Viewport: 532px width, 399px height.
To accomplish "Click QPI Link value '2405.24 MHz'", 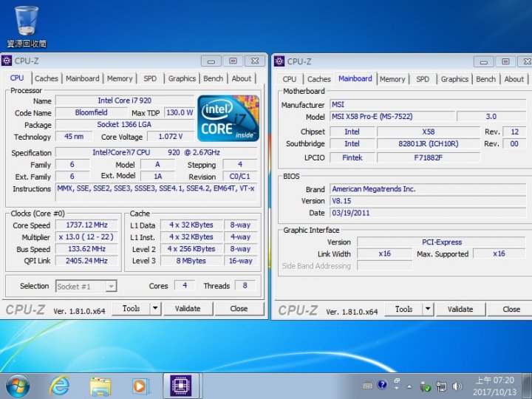I will click(x=86, y=261).
